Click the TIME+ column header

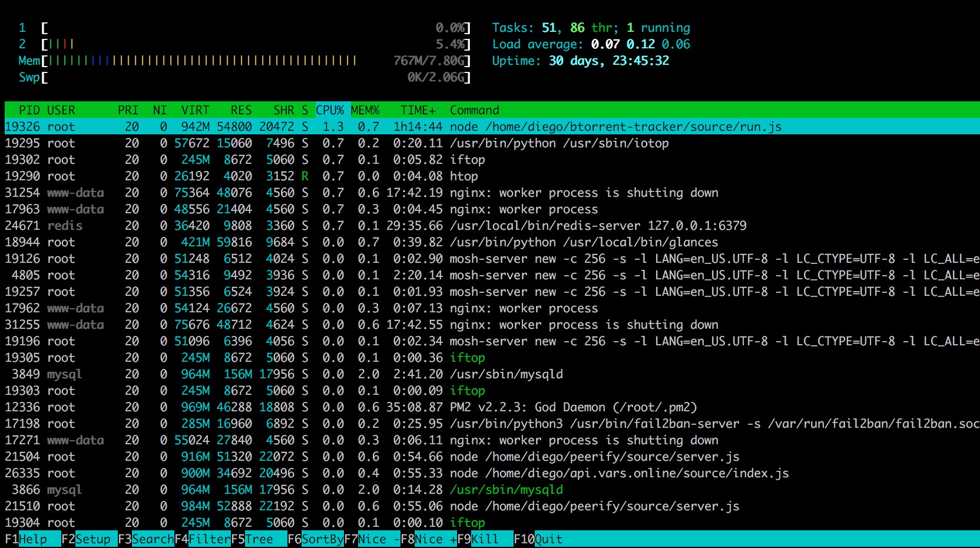pos(418,110)
